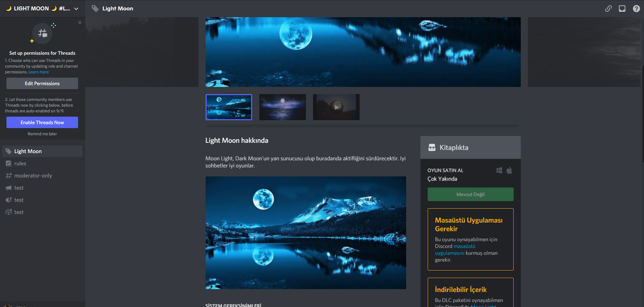Click the Masaüstü Uygulaması Gerekir heading
Viewport: 644px width, 307px height.
pyautogui.click(x=469, y=224)
